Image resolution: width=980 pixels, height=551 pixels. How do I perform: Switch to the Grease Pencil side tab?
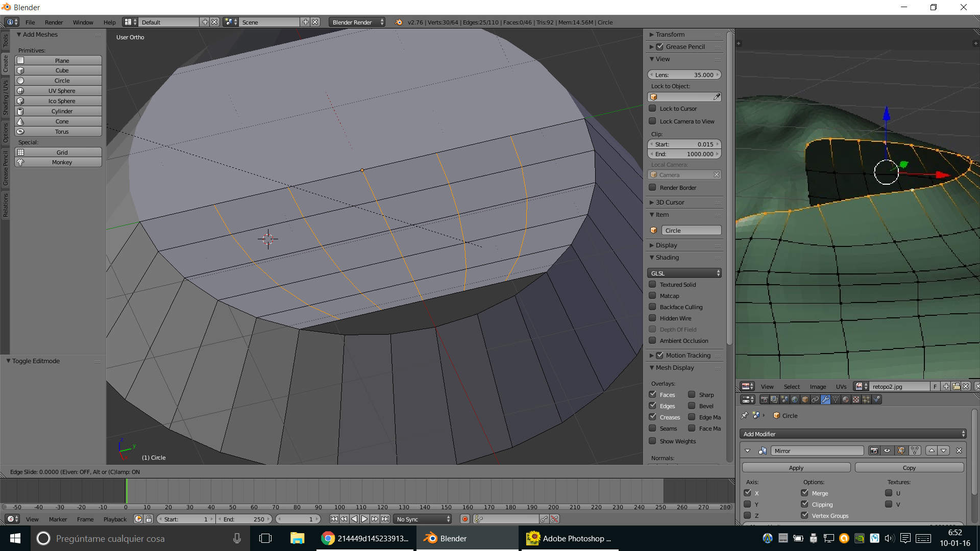pos(6,168)
